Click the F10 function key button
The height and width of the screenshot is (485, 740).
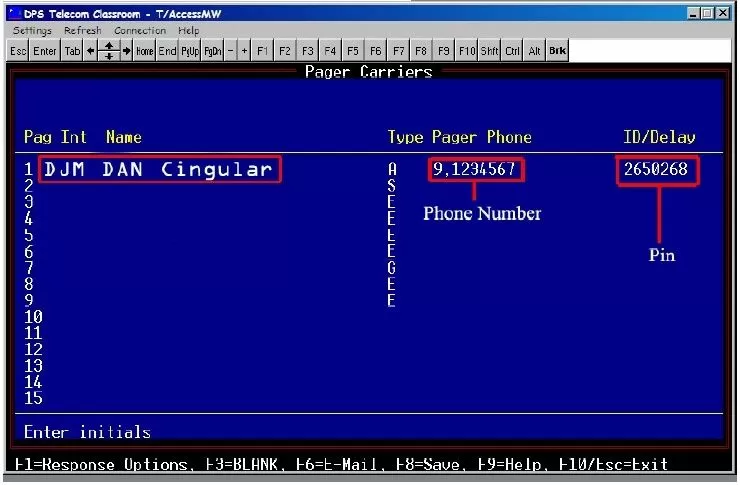click(467, 50)
